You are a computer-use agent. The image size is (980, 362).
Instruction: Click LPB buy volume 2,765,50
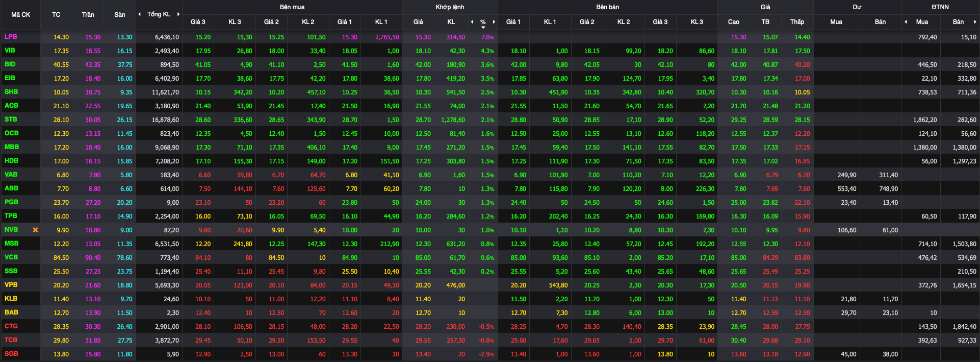click(x=387, y=37)
